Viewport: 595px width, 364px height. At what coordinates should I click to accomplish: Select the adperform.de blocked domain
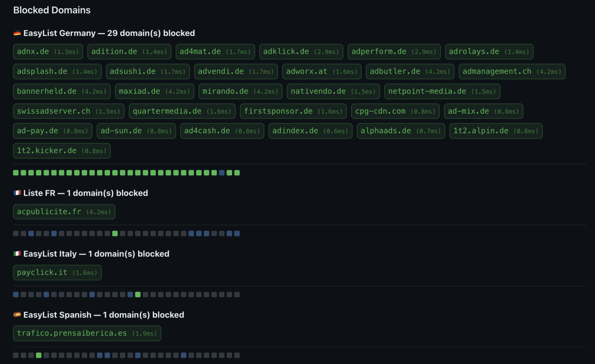pos(394,52)
